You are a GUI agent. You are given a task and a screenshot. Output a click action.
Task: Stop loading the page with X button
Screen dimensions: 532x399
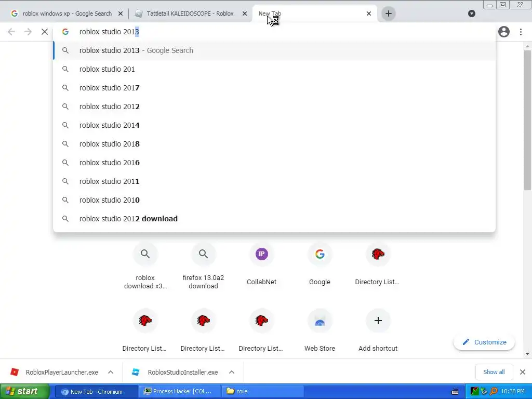pos(45,32)
